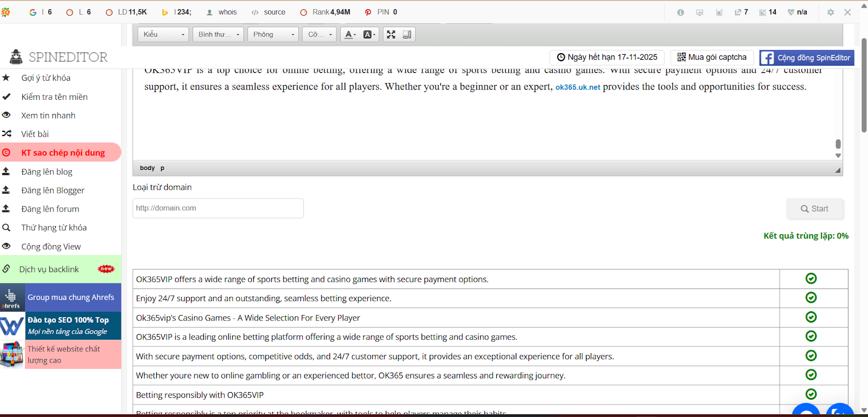Open Đào tạo SEO 100% Top banner
Image resolution: width=868 pixels, height=417 pixels.
60,326
